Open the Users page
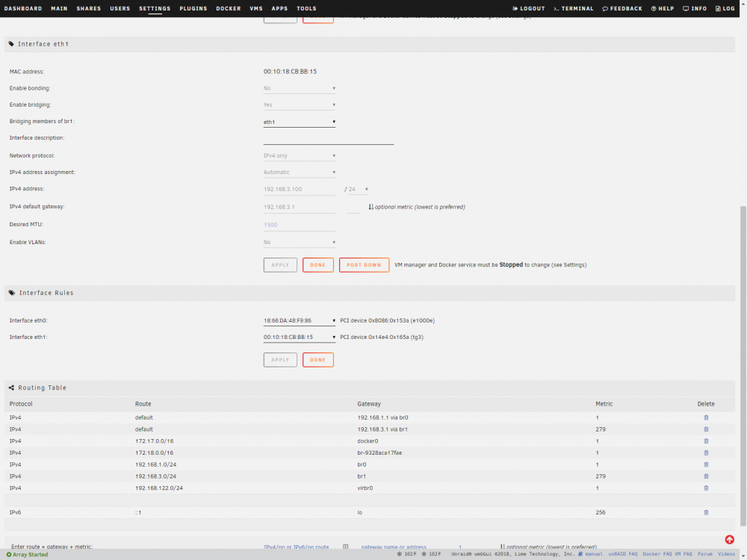The image size is (747, 560). (120, 8)
